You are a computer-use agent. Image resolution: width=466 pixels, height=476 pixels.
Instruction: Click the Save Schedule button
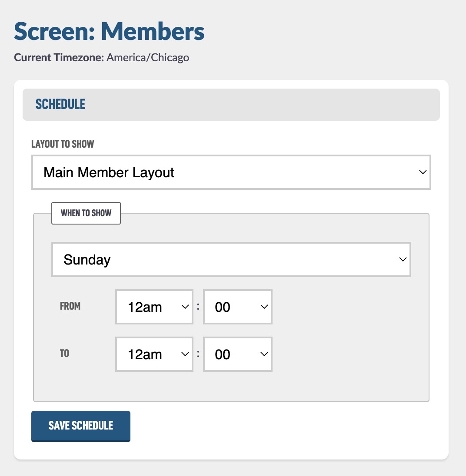point(81,426)
